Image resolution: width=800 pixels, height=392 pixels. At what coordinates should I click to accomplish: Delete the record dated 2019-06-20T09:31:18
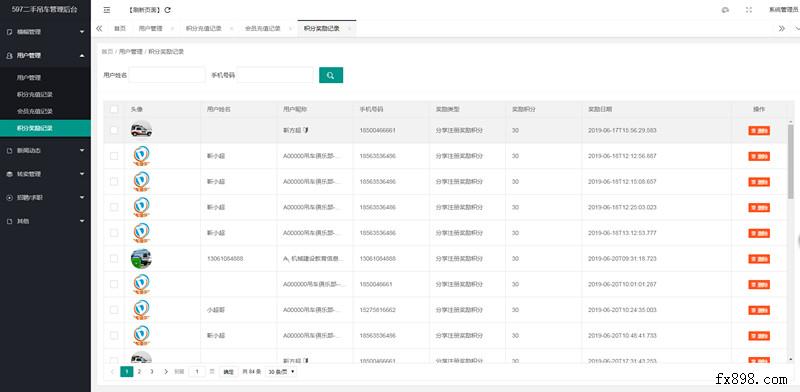pyautogui.click(x=759, y=259)
